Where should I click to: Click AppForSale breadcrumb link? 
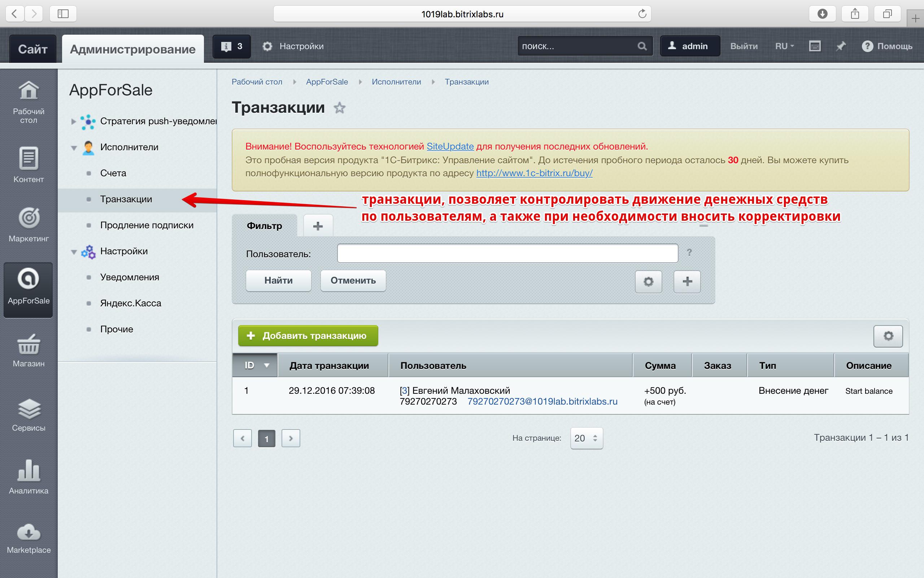[327, 82]
